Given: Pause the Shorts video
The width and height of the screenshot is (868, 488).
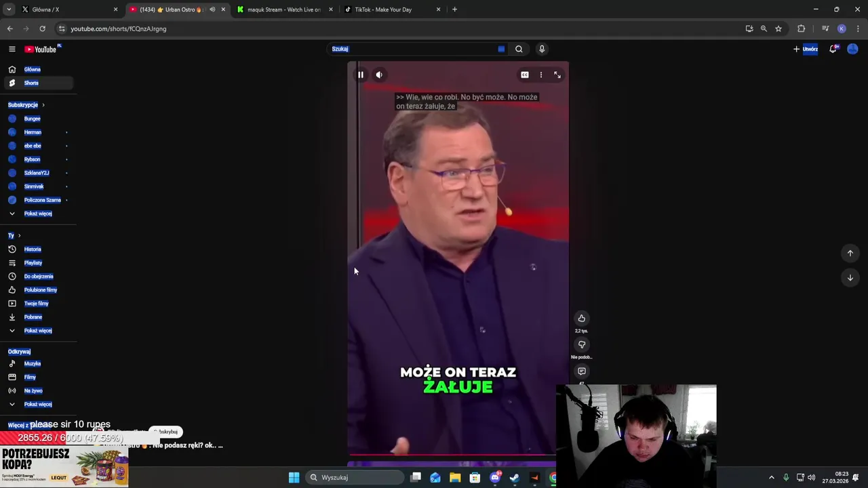Looking at the screenshot, I should (x=361, y=75).
